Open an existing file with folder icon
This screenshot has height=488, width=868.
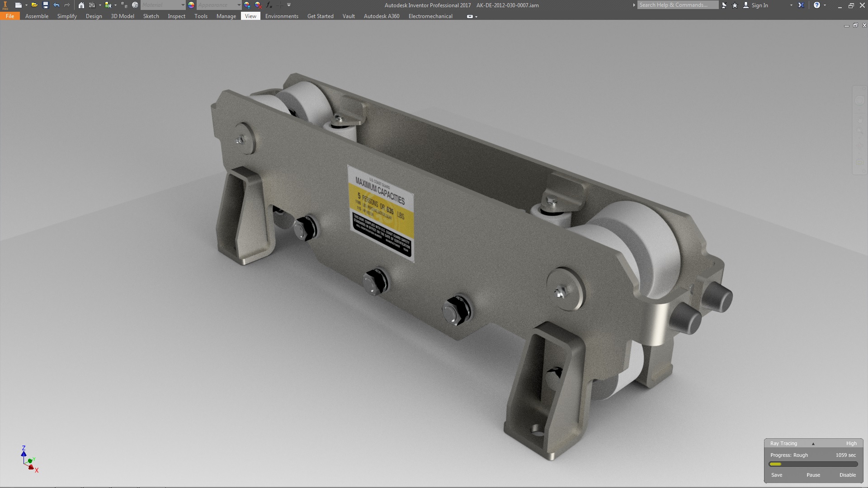34,5
